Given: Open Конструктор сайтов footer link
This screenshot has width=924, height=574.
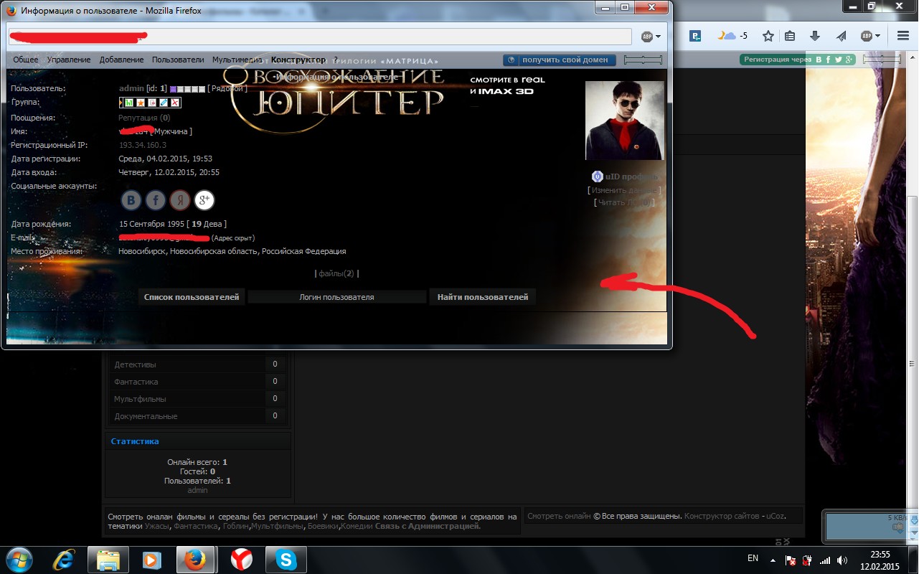Looking at the screenshot, I should click(723, 516).
